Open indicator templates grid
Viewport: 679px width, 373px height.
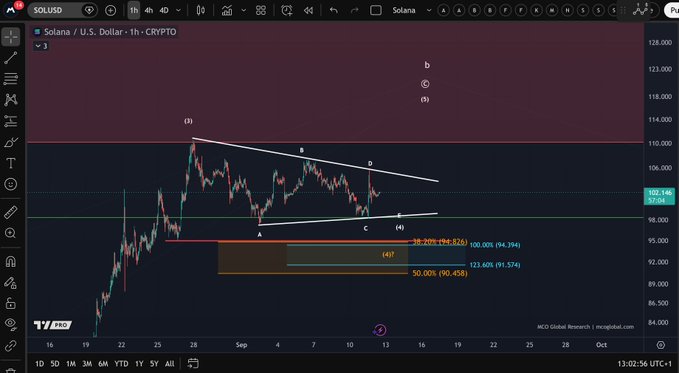tap(261, 10)
